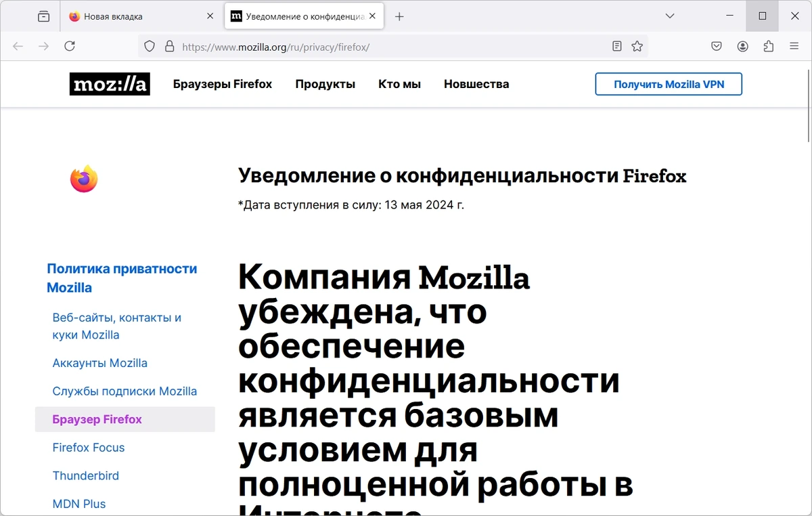
Task: Go forward to the next page
Action: (x=44, y=46)
